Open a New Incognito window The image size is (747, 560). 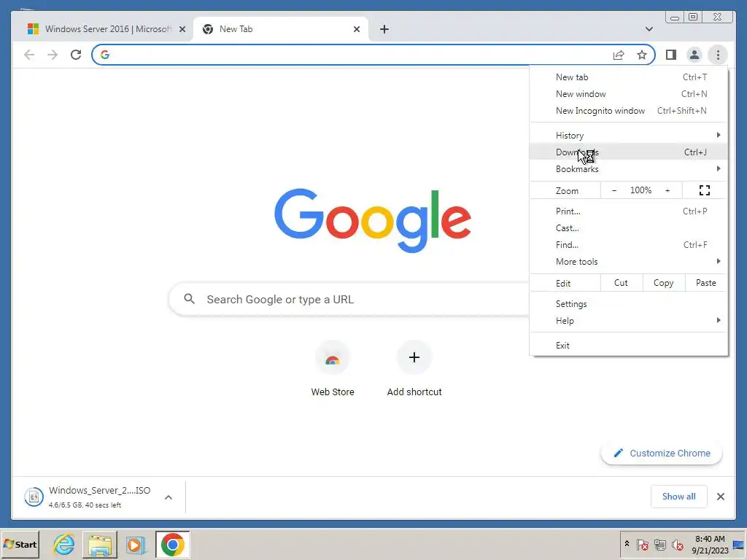tap(629, 111)
